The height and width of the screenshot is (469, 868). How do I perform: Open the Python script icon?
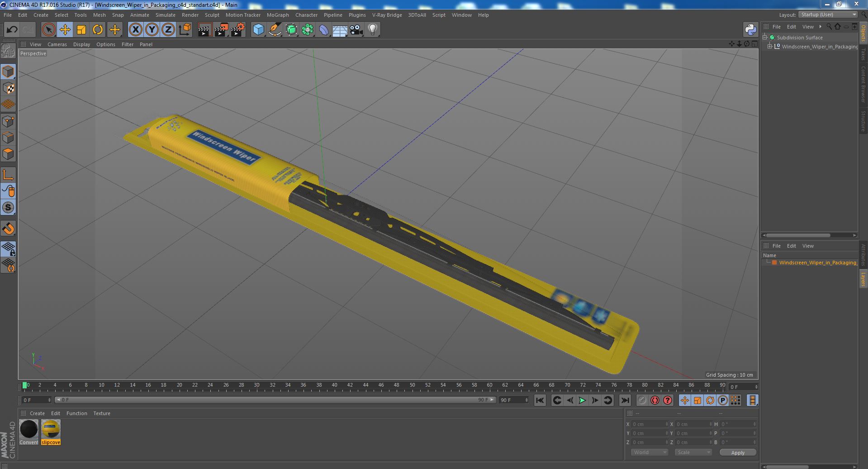coord(750,30)
